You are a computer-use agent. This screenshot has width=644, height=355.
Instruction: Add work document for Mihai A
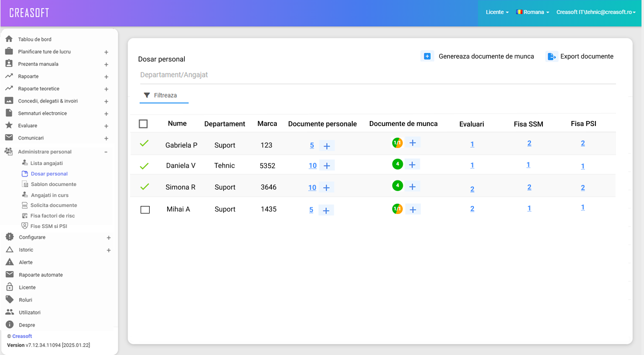click(413, 209)
